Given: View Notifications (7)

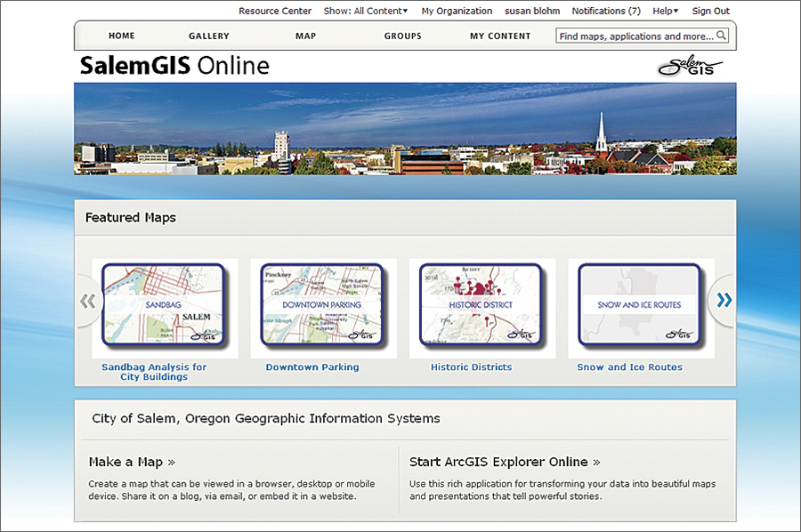Looking at the screenshot, I should [606, 11].
